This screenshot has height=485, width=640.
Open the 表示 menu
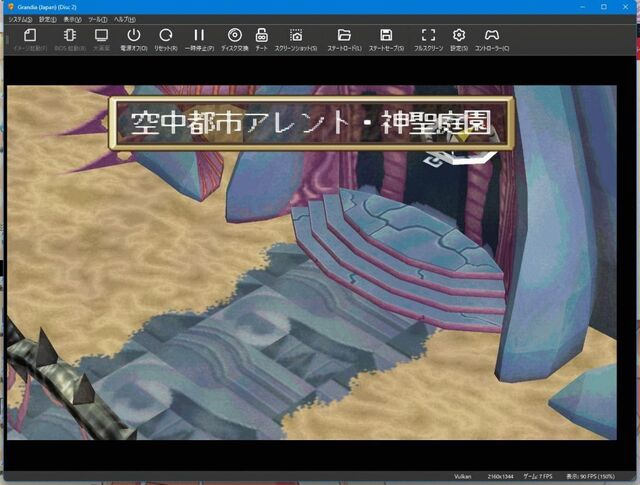click(x=72, y=19)
